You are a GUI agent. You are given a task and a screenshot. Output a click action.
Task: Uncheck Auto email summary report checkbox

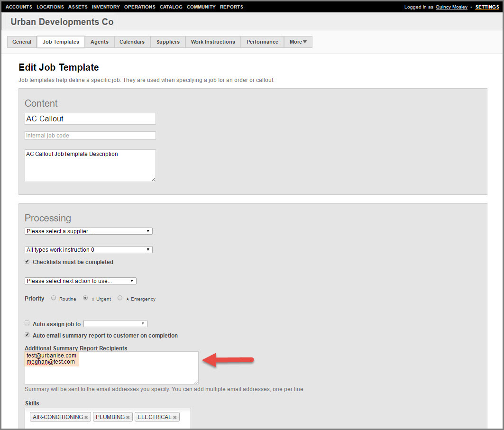(27, 335)
